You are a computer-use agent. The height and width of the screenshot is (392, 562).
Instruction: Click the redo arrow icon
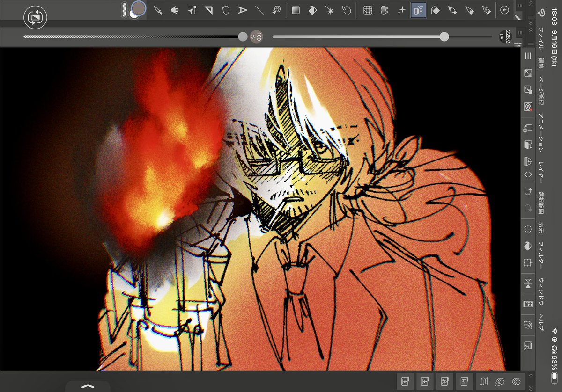(x=528, y=208)
